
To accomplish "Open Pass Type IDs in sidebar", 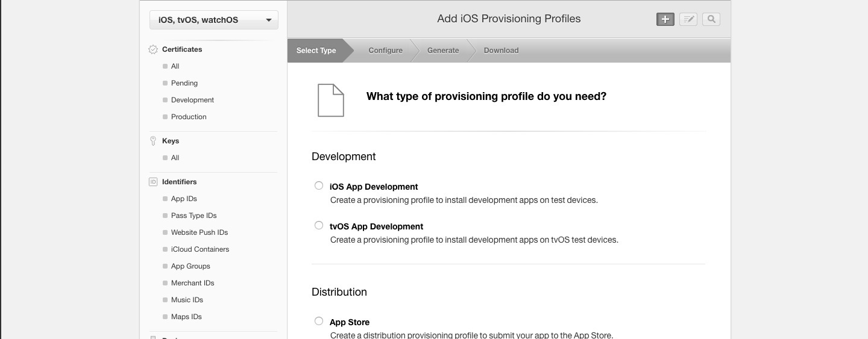I will click(x=193, y=216).
